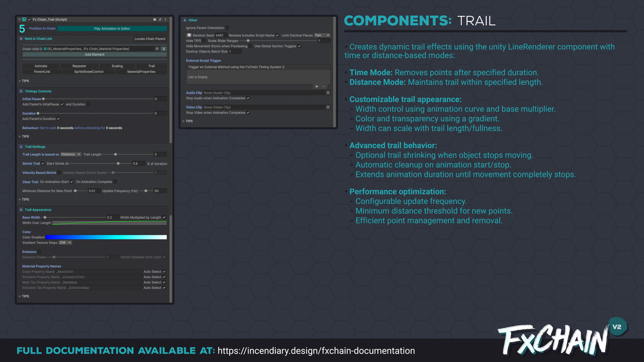Add an External Script Trigger with plus

tap(316, 86)
